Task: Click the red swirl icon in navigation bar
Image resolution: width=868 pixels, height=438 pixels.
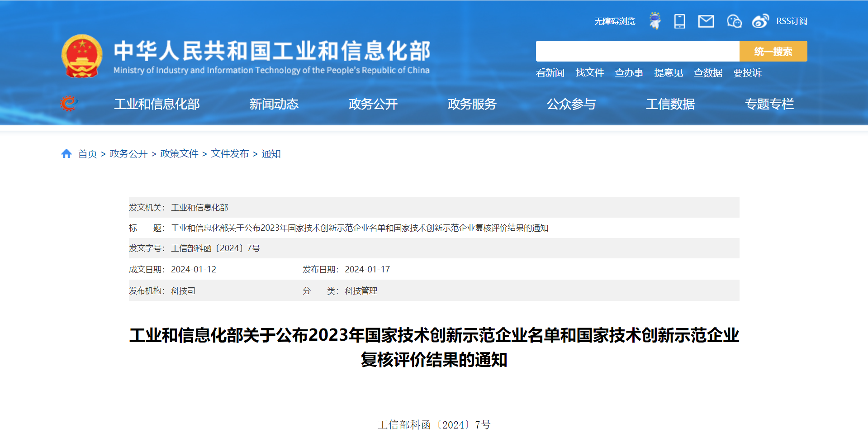Action: point(69,104)
